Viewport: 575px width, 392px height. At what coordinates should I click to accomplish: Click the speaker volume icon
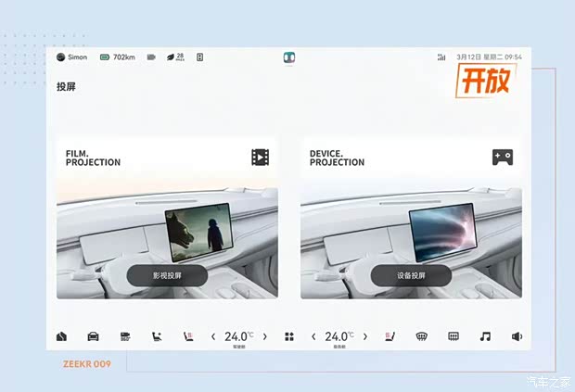pos(517,336)
